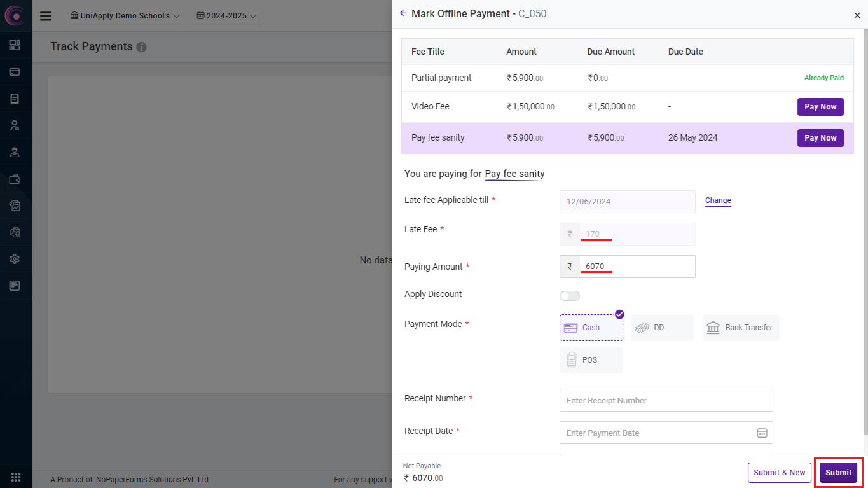Image resolution: width=868 pixels, height=488 pixels.
Task: Select Cash payment mode
Action: [x=591, y=328]
